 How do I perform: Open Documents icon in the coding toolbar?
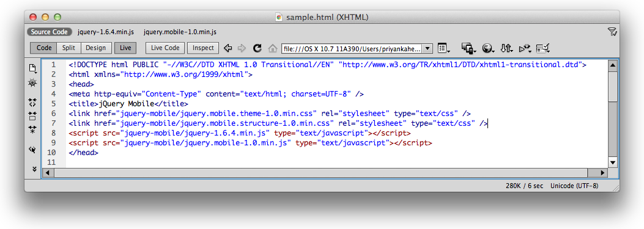[32, 68]
